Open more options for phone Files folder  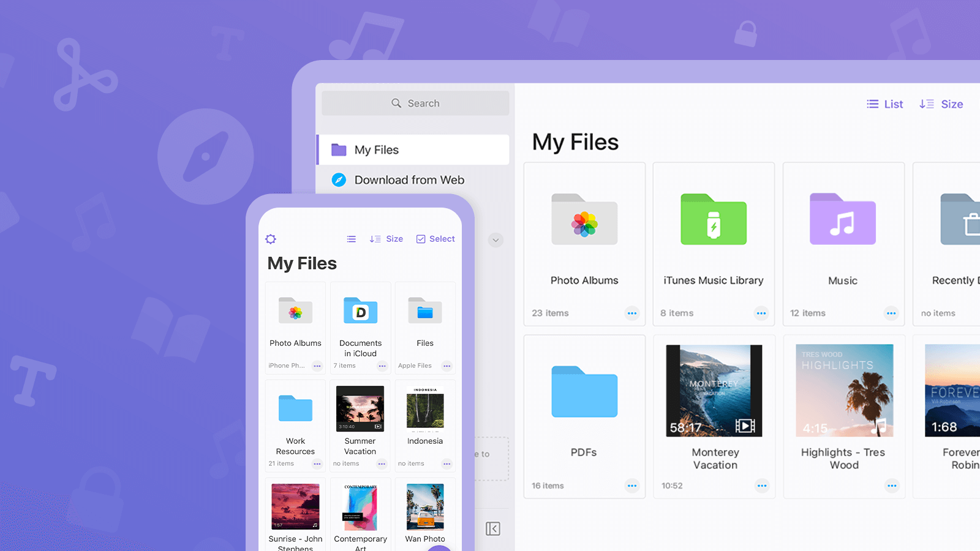coord(447,366)
